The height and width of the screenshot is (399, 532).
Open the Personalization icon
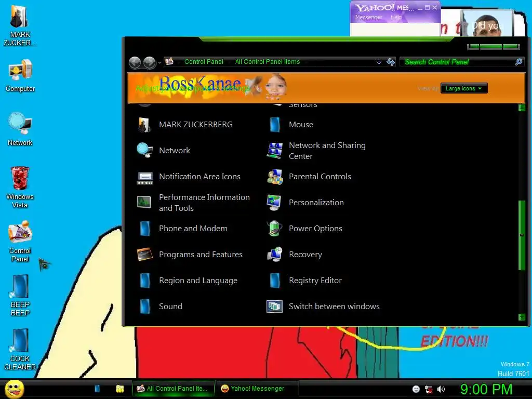coord(274,203)
